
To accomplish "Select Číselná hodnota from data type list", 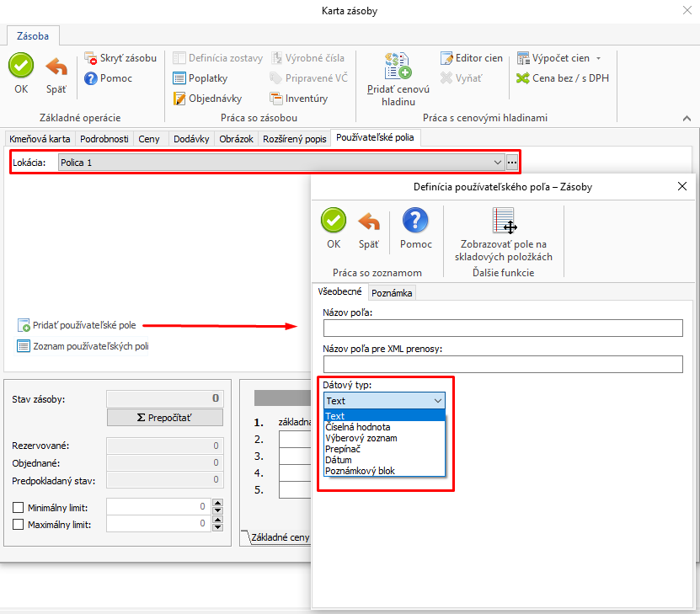I will [358, 427].
